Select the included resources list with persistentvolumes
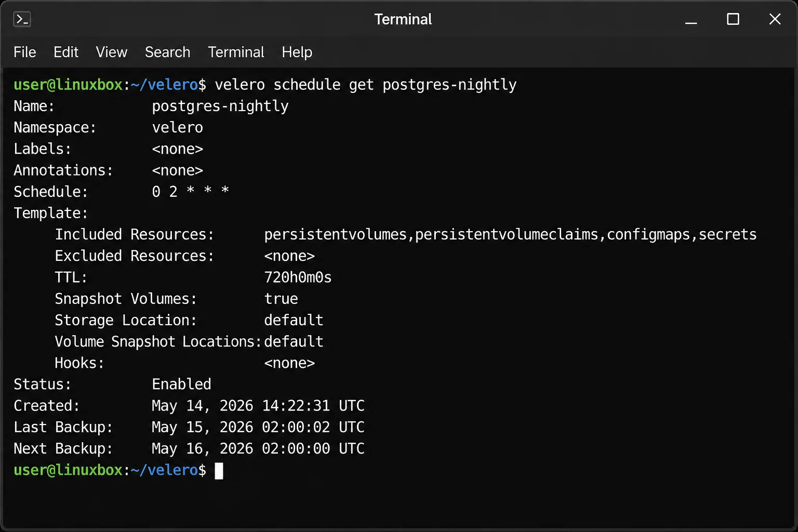Image resolution: width=798 pixels, height=532 pixels. 510,234
